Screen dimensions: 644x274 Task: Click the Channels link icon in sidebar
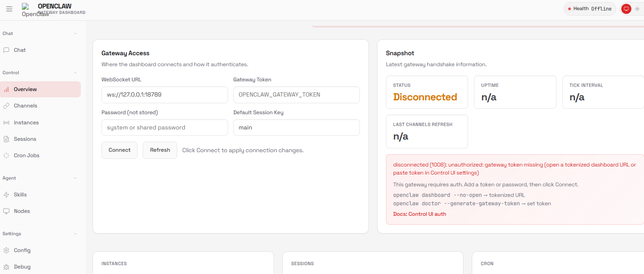6,106
